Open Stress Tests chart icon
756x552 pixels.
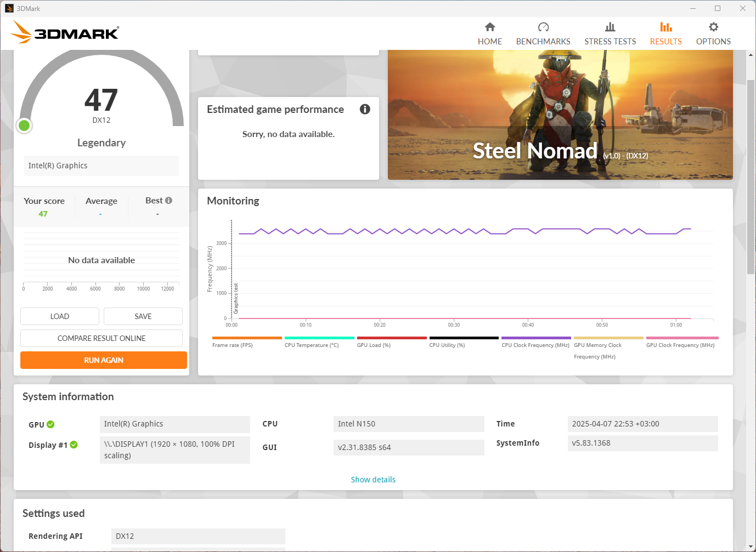coord(610,27)
